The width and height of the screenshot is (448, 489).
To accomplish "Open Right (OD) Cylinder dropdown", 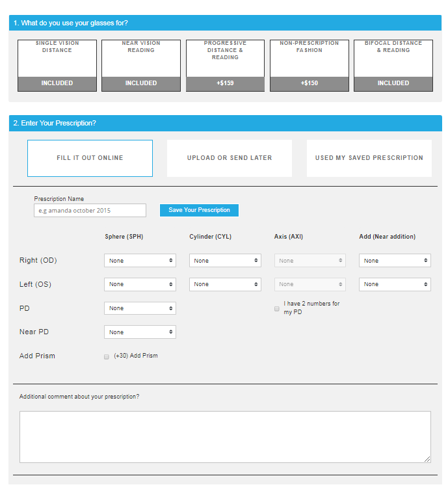I will tap(225, 260).
